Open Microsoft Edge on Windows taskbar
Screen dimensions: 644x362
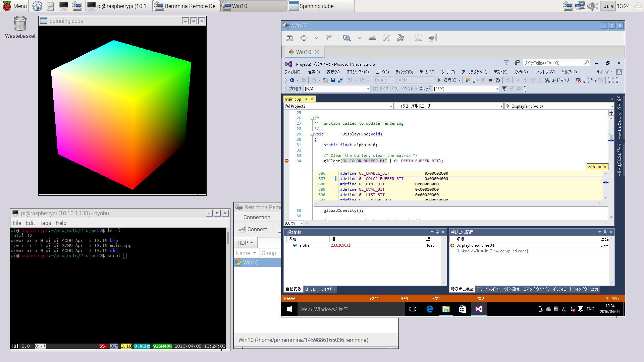tap(430, 309)
